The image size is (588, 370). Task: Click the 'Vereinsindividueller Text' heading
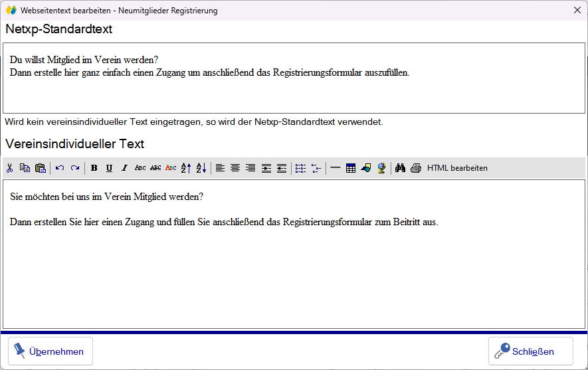coord(75,144)
